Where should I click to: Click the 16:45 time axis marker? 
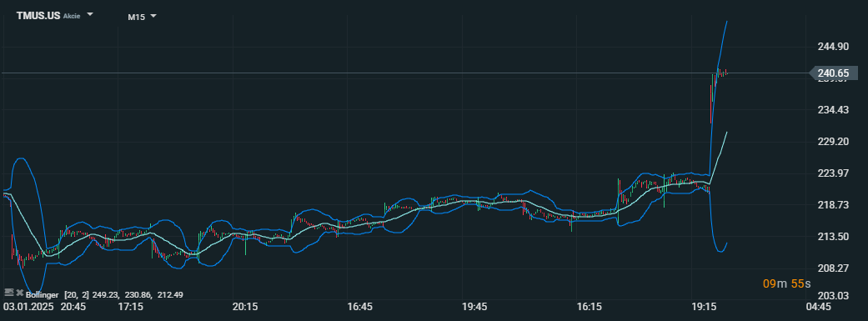[360, 306]
